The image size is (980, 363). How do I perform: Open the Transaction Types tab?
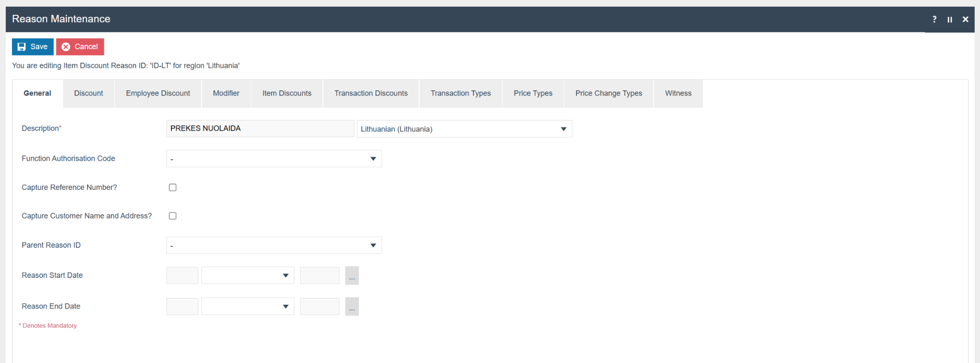coord(460,93)
